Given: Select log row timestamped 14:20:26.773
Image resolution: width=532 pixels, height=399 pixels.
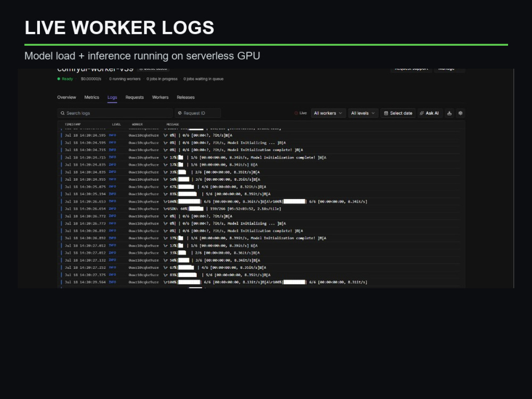Looking at the screenshot, I should click(x=261, y=223).
